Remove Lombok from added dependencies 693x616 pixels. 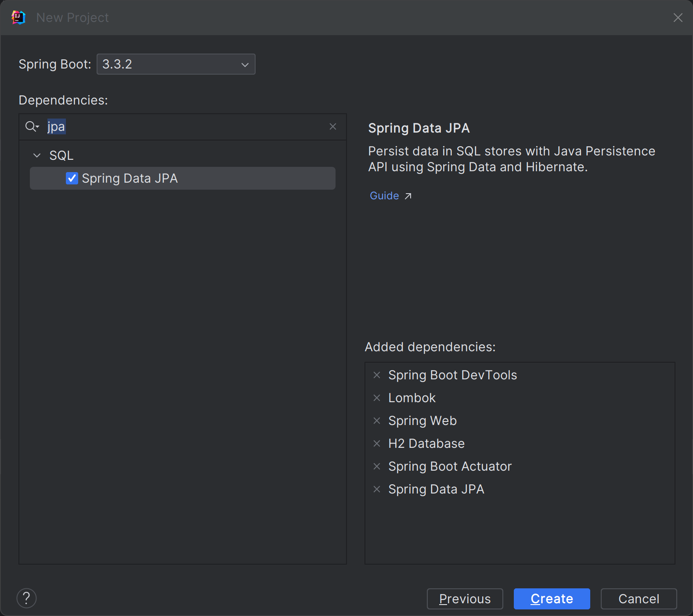click(377, 398)
